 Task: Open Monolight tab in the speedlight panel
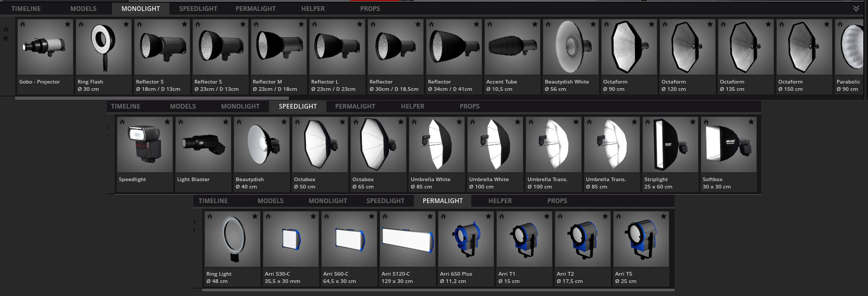click(x=240, y=106)
